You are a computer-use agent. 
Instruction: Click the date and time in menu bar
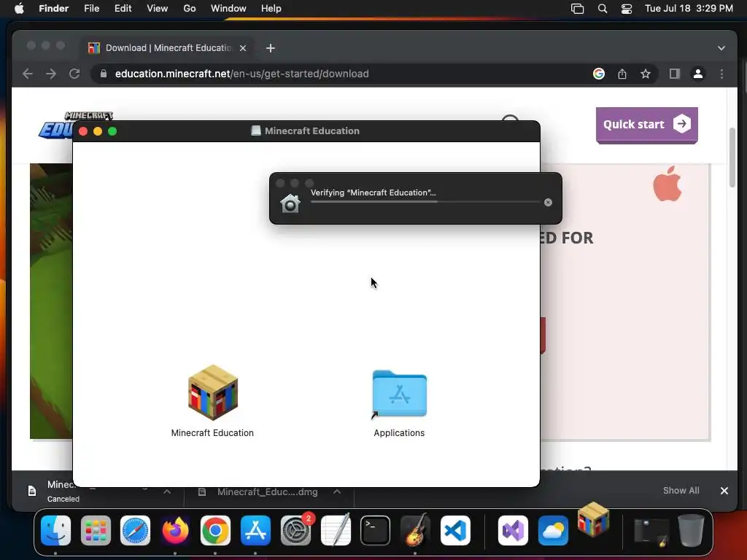click(689, 9)
